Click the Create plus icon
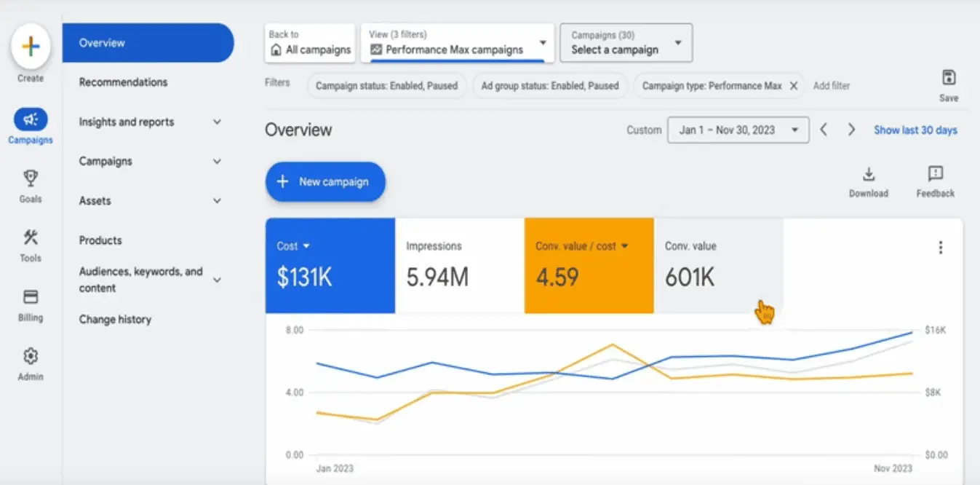This screenshot has width=980, height=485. click(31, 47)
